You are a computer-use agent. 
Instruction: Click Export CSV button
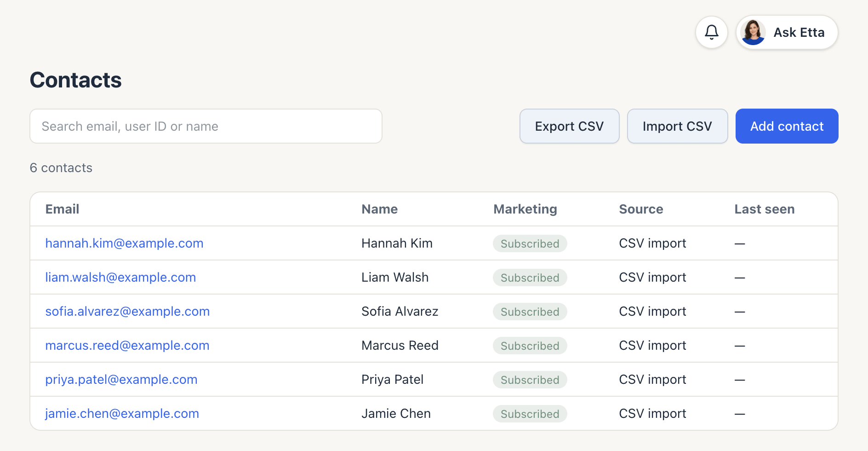tap(570, 126)
